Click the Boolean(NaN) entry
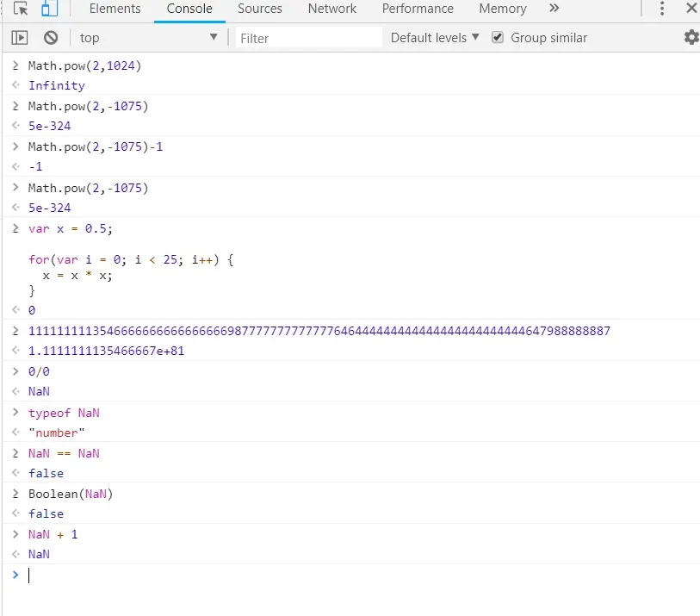Screen dimensions: 700x616 [71, 494]
